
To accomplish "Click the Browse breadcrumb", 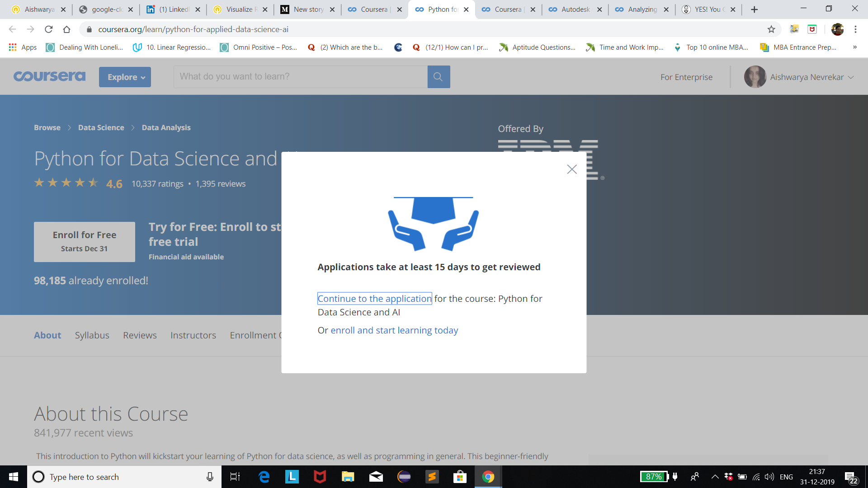I will click(47, 127).
